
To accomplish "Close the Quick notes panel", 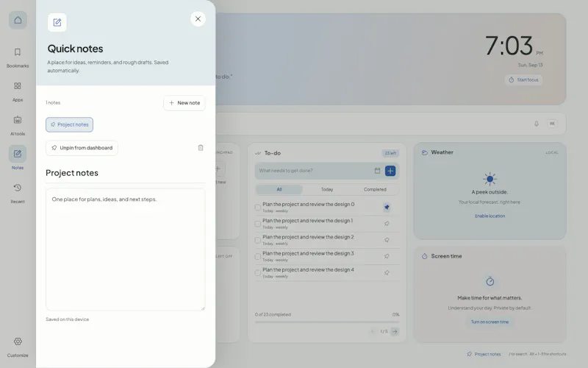I will (x=198, y=19).
